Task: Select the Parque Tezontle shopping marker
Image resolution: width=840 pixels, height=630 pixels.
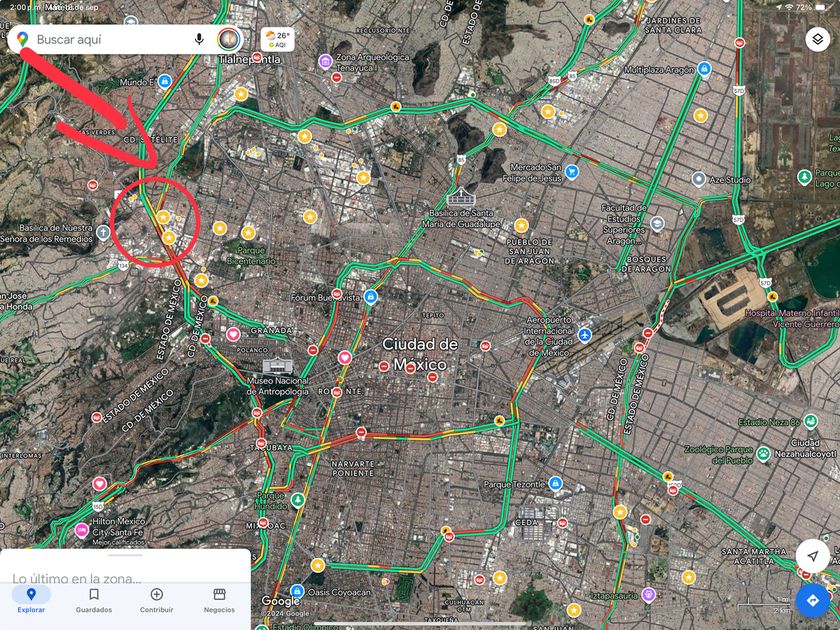Action: (x=556, y=483)
